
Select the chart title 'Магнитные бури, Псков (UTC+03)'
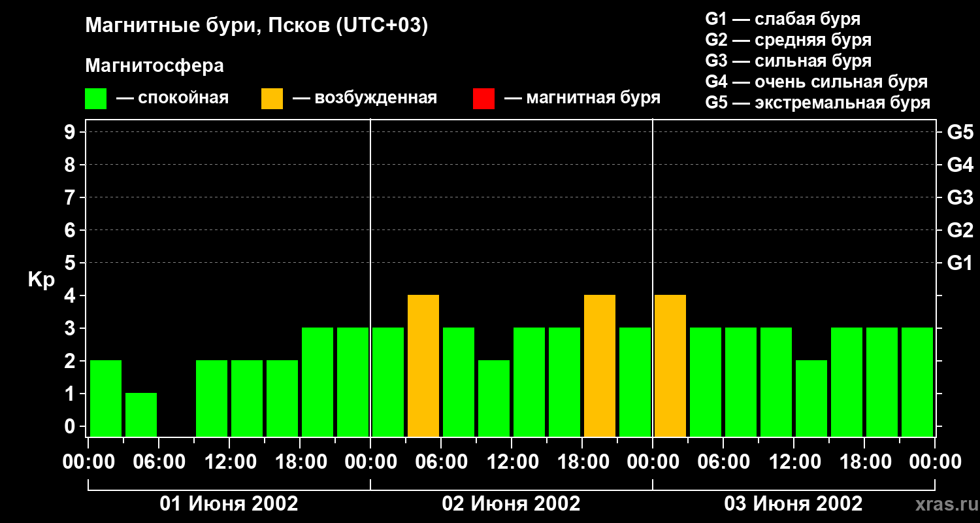click(x=257, y=26)
